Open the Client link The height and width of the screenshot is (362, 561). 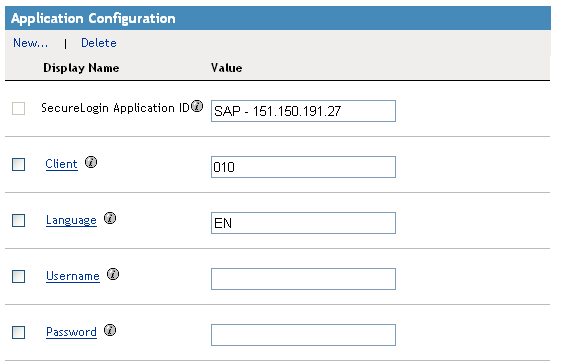point(62,164)
